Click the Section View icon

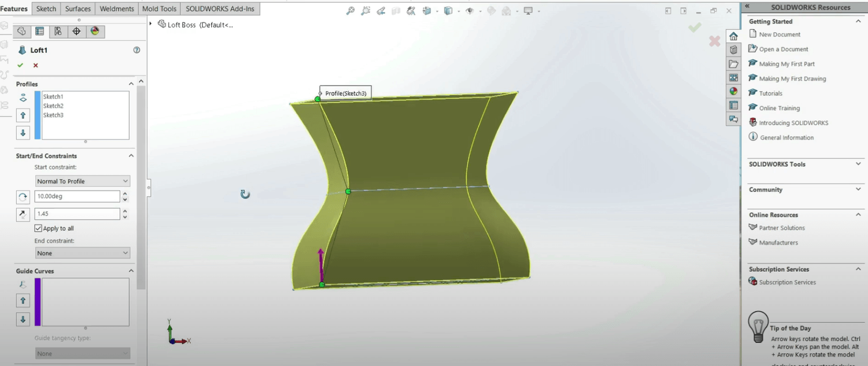396,11
